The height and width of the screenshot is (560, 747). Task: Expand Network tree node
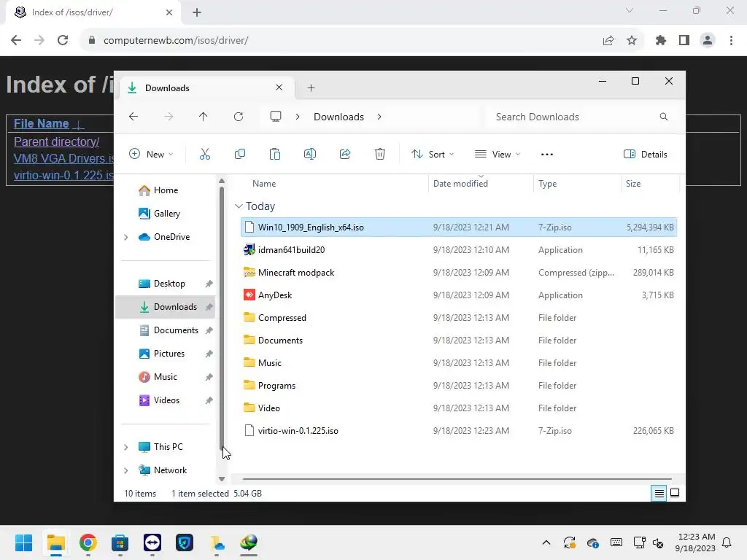(125, 470)
